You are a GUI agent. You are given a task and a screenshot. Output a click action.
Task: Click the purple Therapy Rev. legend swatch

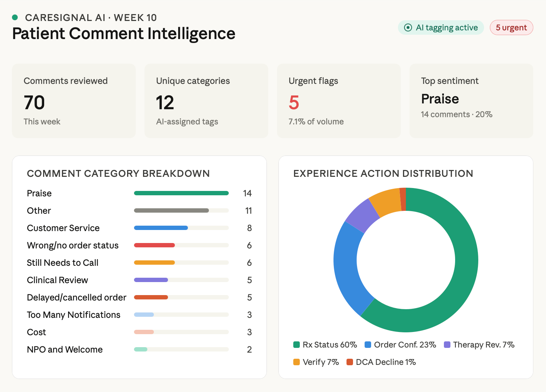point(447,345)
